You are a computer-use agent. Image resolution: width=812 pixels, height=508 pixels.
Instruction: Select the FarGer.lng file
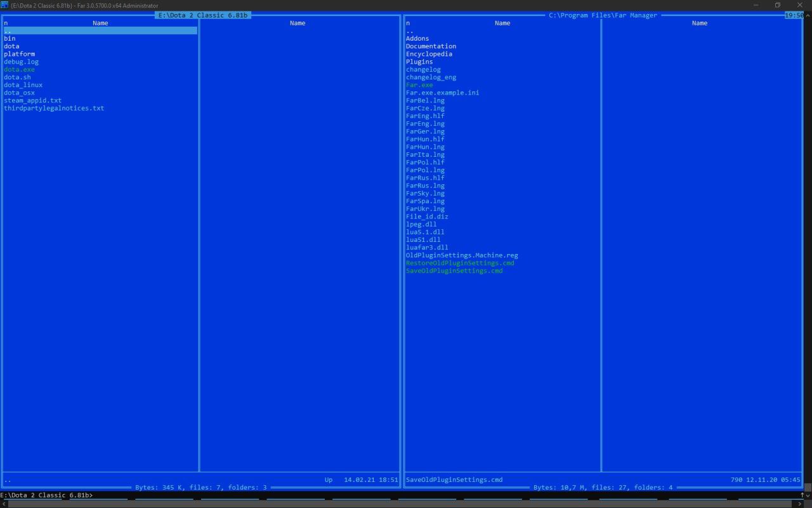coord(425,131)
